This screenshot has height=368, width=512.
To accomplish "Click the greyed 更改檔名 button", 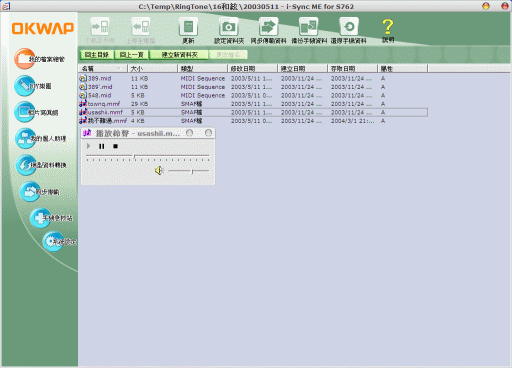I will click(228, 55).
